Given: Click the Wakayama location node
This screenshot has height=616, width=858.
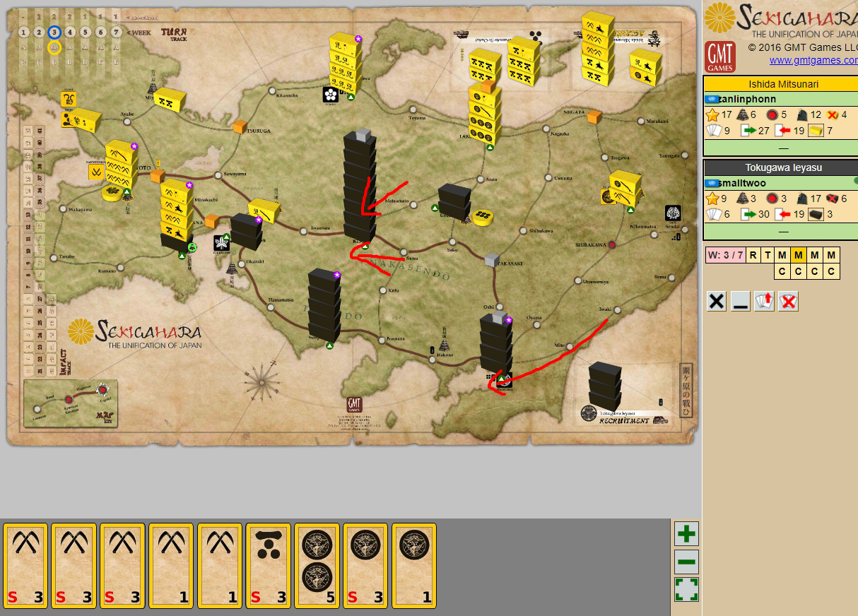Looking at the screenshot, I should tap(63, 208).
